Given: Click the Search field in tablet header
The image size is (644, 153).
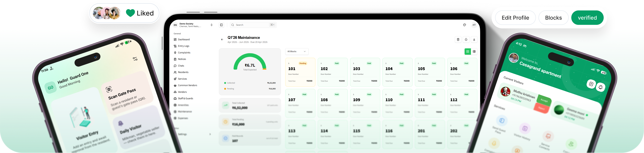Looking at the screenshot, I should (253, 25).
